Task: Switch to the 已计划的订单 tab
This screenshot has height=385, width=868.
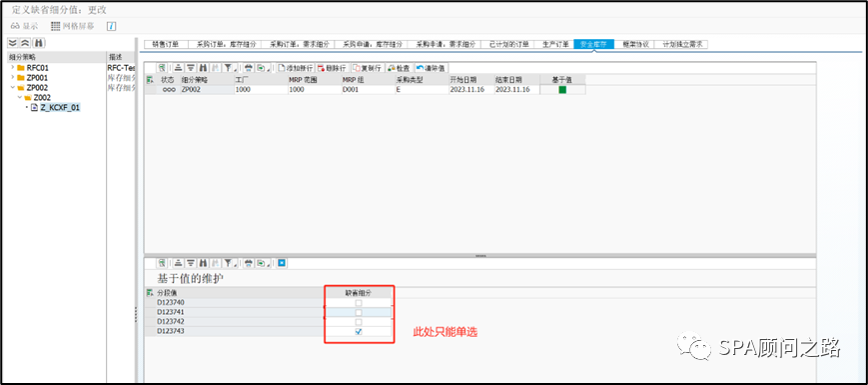Action: (508, 44)
